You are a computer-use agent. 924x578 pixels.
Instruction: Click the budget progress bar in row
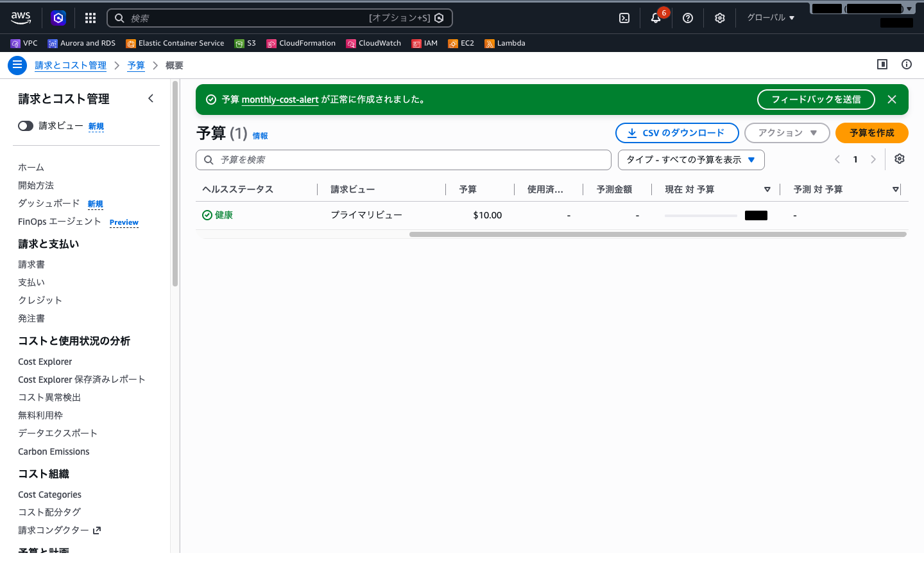click(701, 216)
